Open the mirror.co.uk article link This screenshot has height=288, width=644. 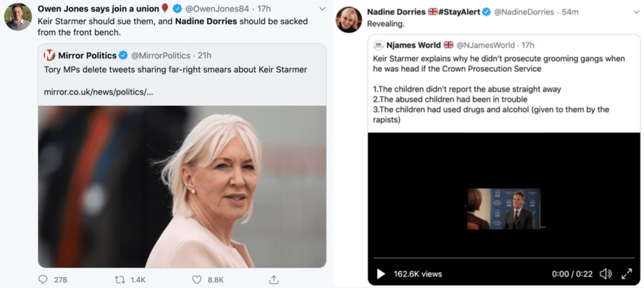coord(98,92)
